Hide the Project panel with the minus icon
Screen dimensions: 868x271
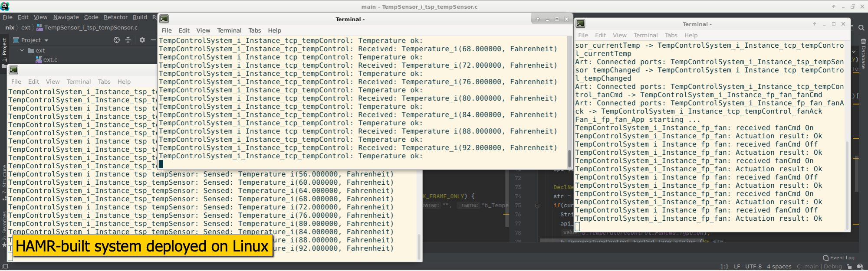pyautogui.click(x=153, y=40)
